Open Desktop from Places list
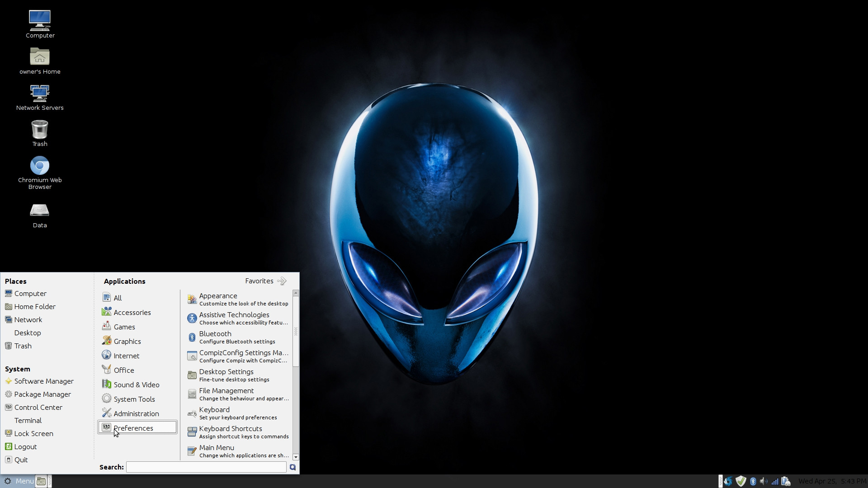 (28, 333)
